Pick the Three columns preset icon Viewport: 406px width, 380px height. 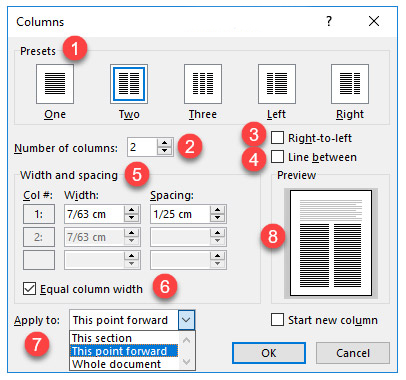pyautogui.click(x=203, y=84)
